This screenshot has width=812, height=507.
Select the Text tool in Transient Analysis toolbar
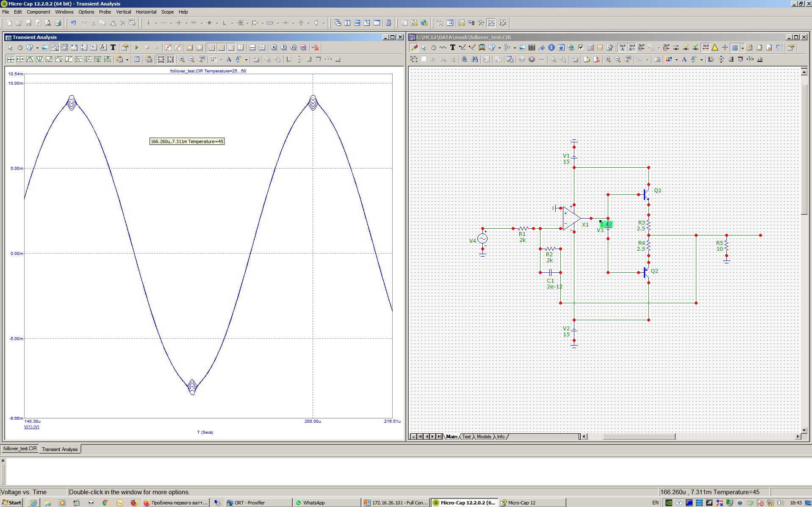[x=113, y=47]
